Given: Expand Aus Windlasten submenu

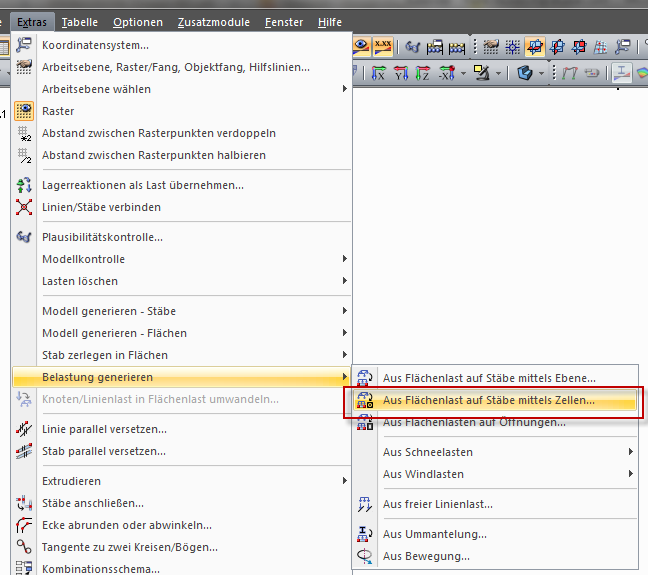Looking at the screenshot, I should [495, 474].
